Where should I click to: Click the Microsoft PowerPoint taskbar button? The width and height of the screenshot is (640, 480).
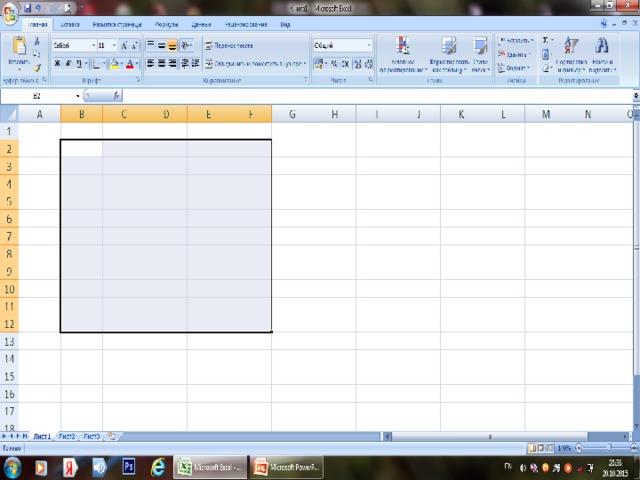pos(287,467)
